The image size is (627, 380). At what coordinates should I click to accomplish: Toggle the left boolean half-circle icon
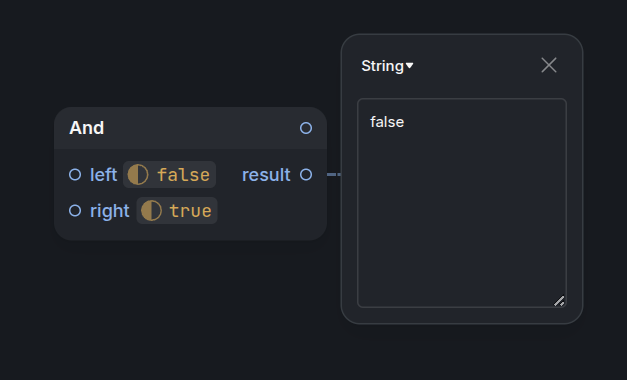point(138,175)
